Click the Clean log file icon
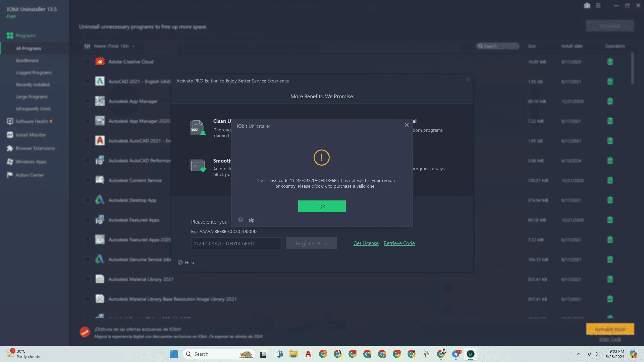This screenshot has width=644, height=362. pos(198,127)
